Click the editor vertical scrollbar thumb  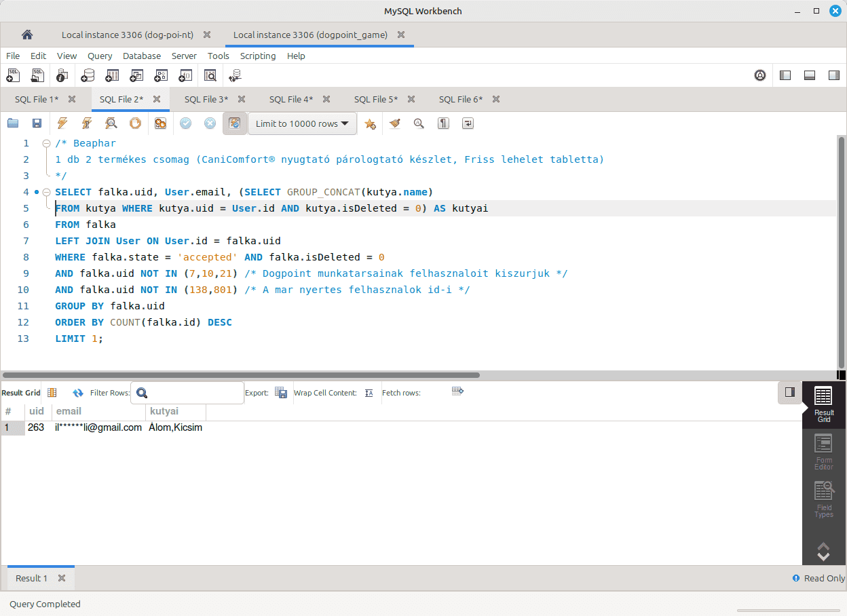842,252
